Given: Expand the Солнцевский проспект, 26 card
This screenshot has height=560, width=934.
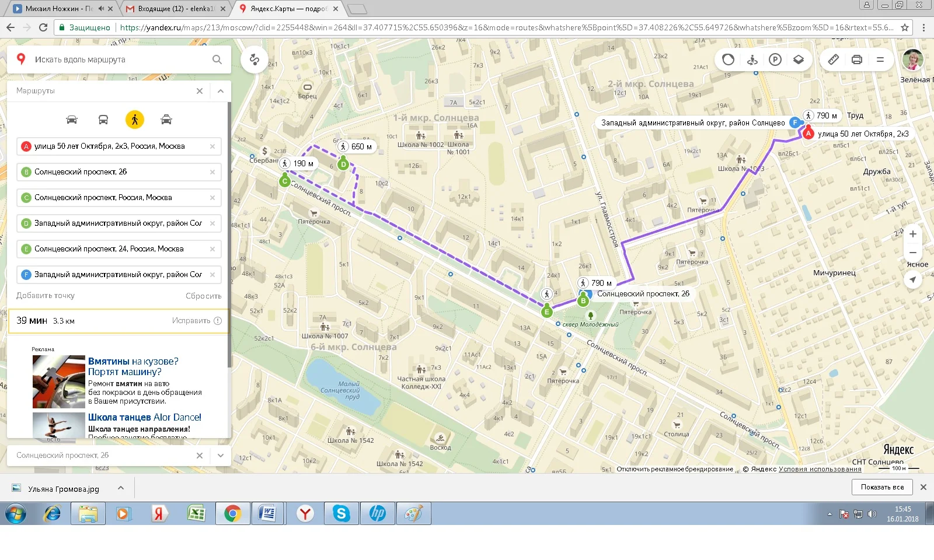Looking at the screenshot, I should [x=221, y=456].
